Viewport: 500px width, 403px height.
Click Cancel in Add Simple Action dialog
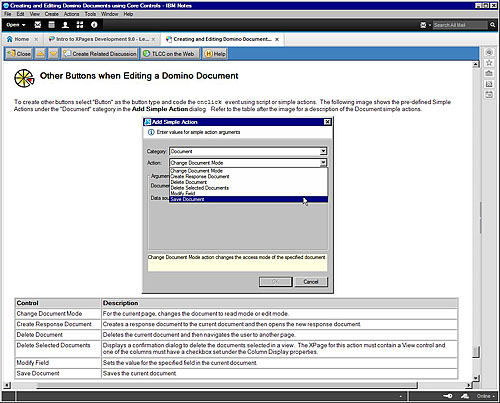(311, 282)
